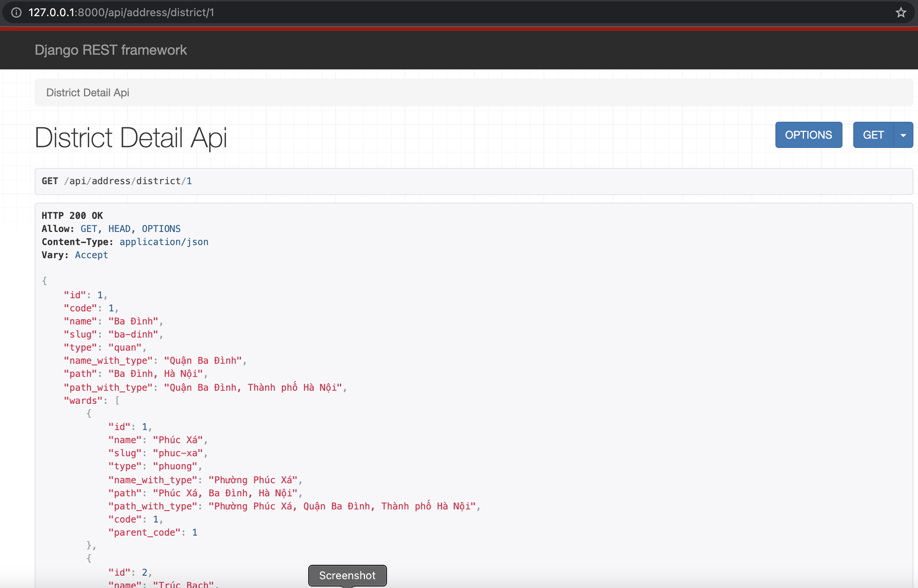Image resolution: width=918 pixels, height=588 pixels.
Task: Click the application/json content type value
Action: [164, 242]
